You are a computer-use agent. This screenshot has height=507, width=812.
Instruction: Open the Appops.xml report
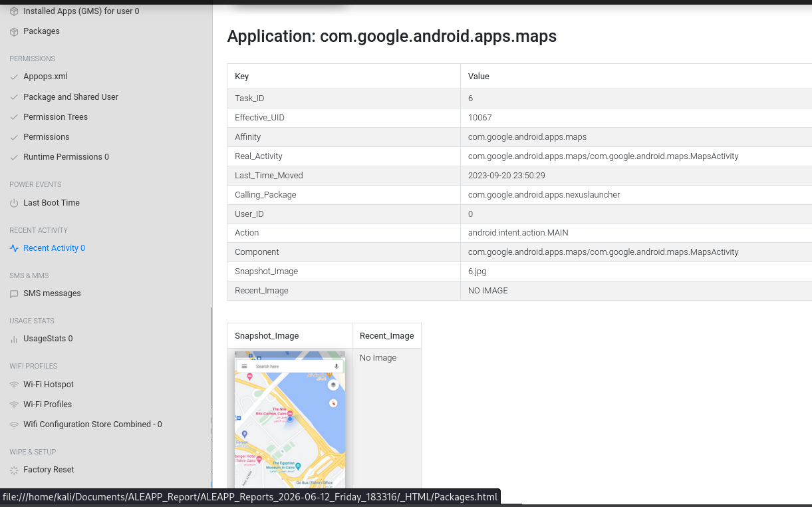pyautogui.click(x=45, y=77)
